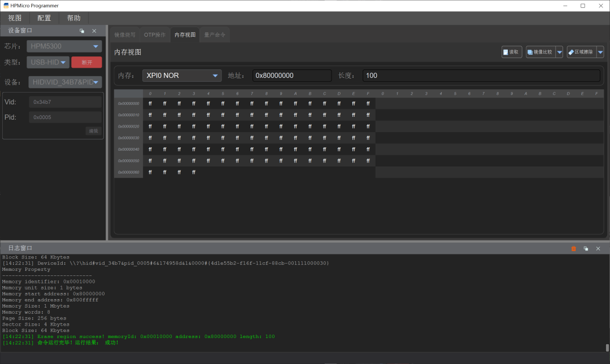Image resolution: width=610 pixels, height=364 pixels.
Task: Click the 编辑 edit button under Pid
Action: (93, 131)
